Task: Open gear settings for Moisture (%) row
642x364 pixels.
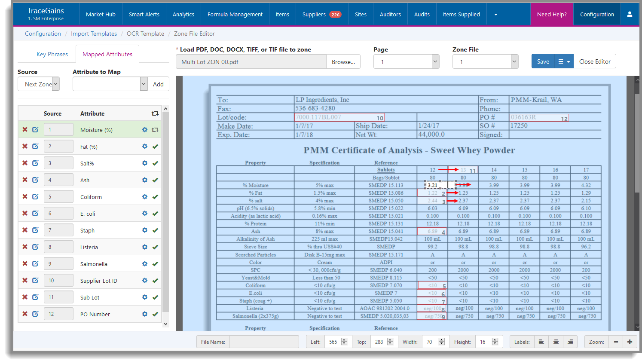Action: (x=145, y=129)
